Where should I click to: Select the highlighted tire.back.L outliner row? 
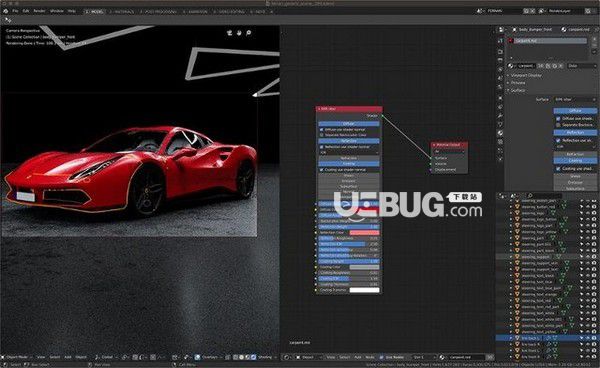point(547,339)
